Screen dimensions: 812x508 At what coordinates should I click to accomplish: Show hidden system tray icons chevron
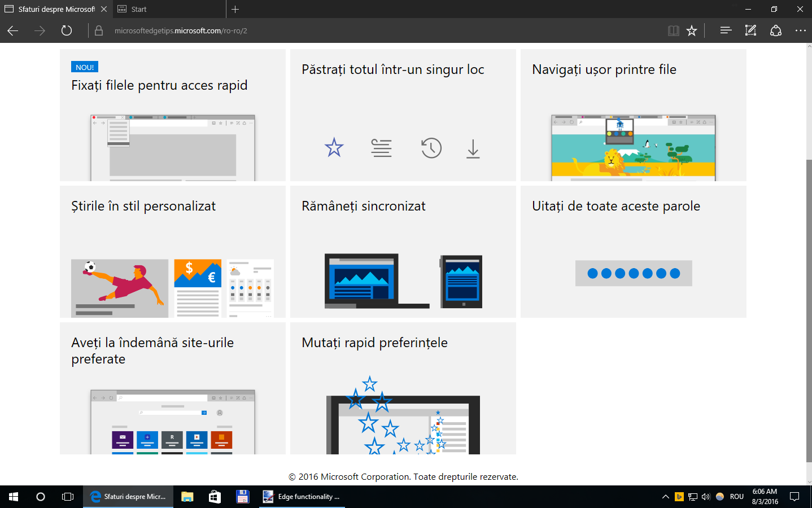point(666,497)
